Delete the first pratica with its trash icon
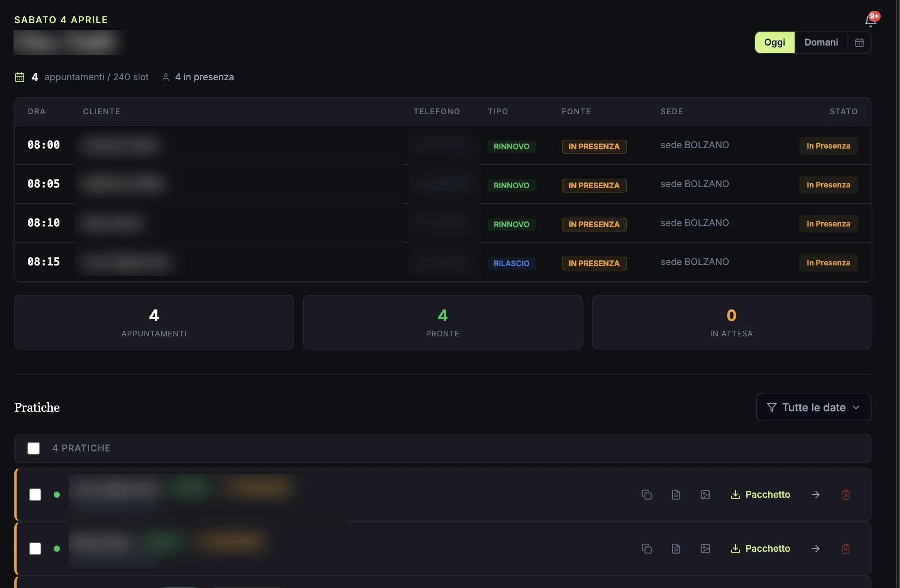Image resolution: width=900 pixels, height=588 pixels. tap(846, 495)
